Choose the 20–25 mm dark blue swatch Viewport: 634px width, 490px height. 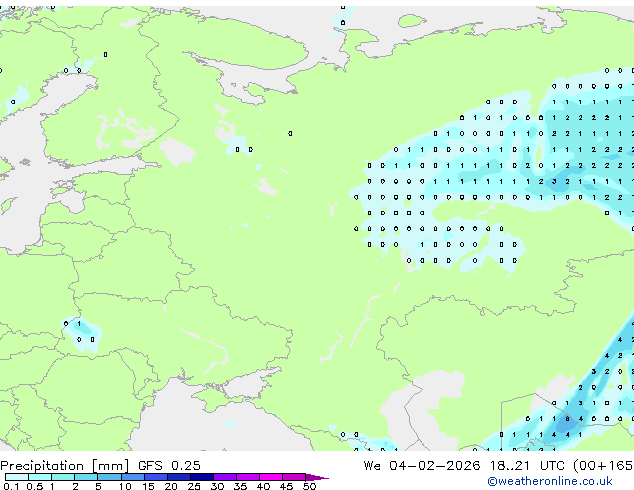coord(179,477)
